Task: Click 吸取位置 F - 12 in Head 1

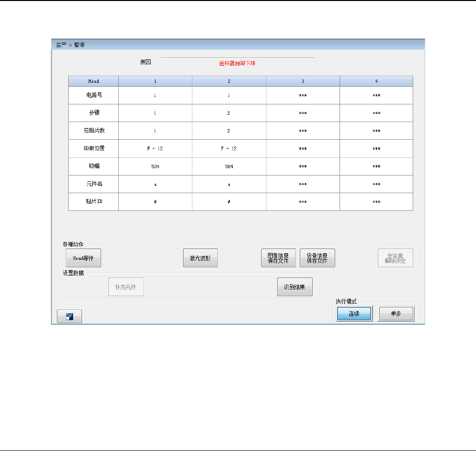Action: tap(155, 149)
